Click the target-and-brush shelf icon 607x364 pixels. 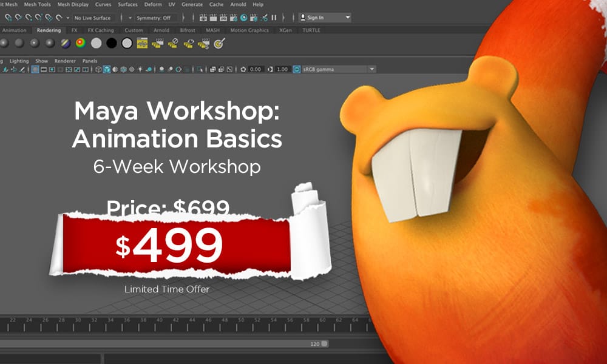(219, 43)
